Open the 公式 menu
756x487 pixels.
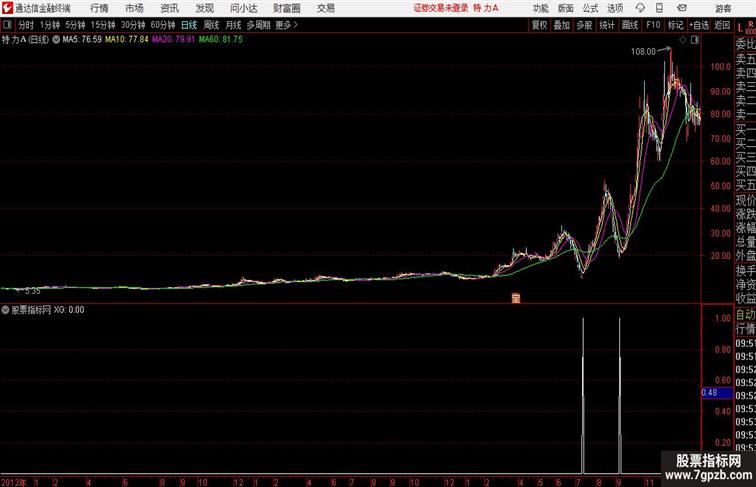(x=590, y=8)
